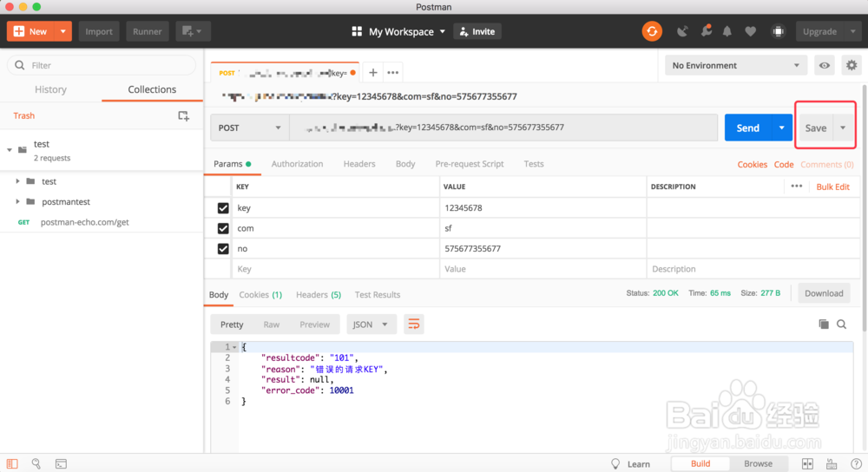Image resolution: width=868 pixels, height=472 pixels.
Task: Open keyboard shortcuts icon in status bar
Action: pyautogui.click(x=832, y=463)
